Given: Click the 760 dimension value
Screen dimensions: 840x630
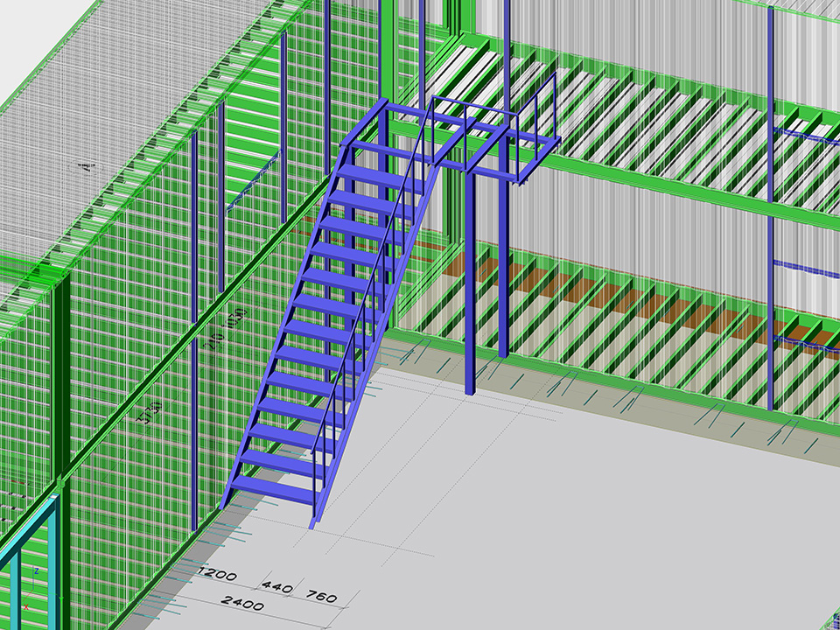Looking at the screenshot, I should point(321,597).
